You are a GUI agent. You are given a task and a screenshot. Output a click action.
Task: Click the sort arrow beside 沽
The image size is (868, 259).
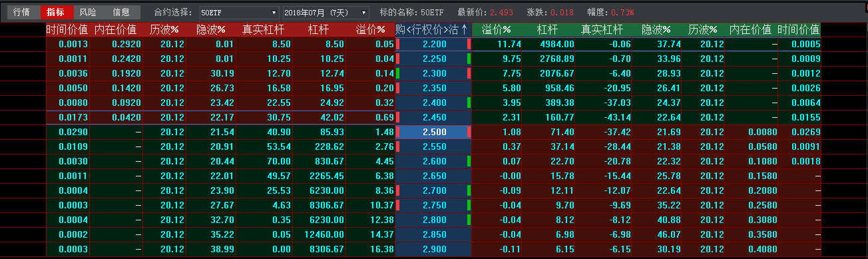(x=465, y=30)
